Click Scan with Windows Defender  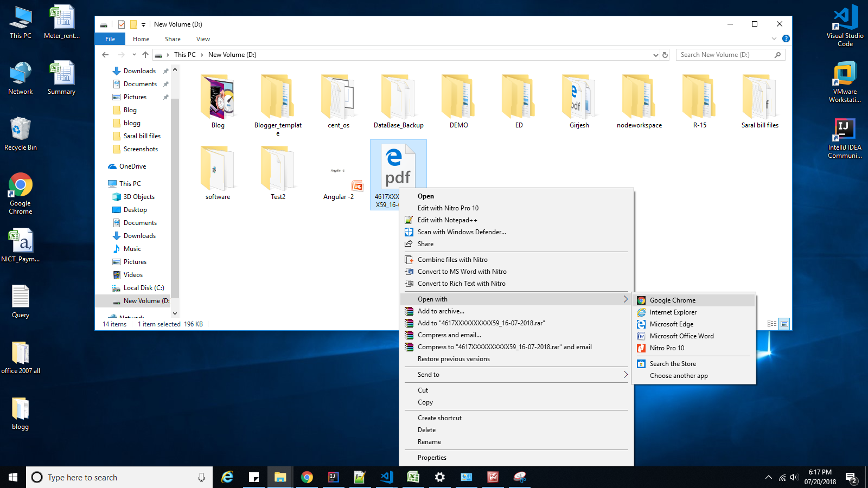click(x=516, y=232)
